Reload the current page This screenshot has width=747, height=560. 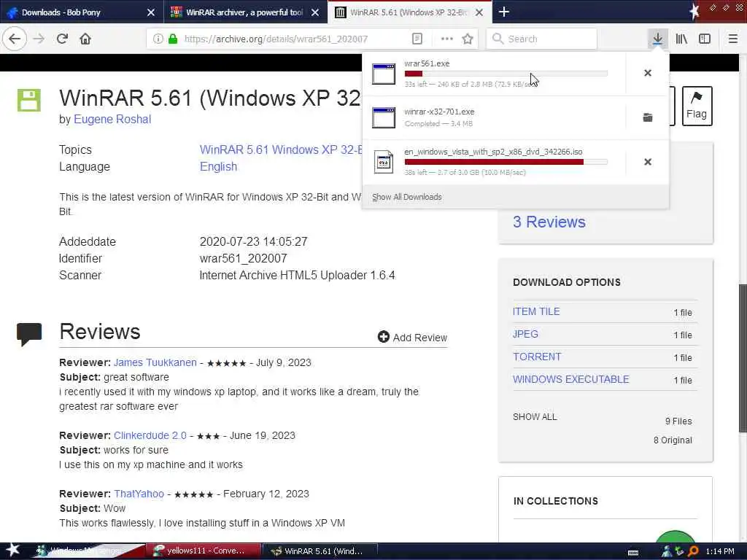click(62, 39)
